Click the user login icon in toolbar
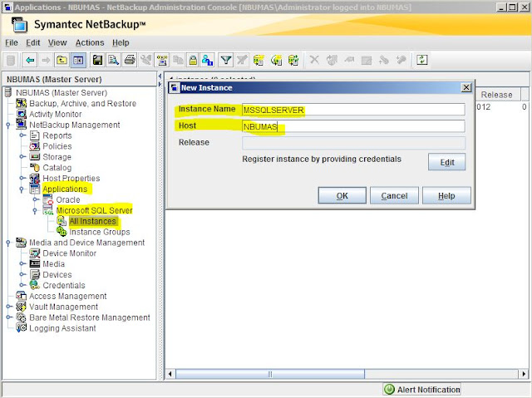The width and height of the screenshot is (532, 398). (207, 61)
